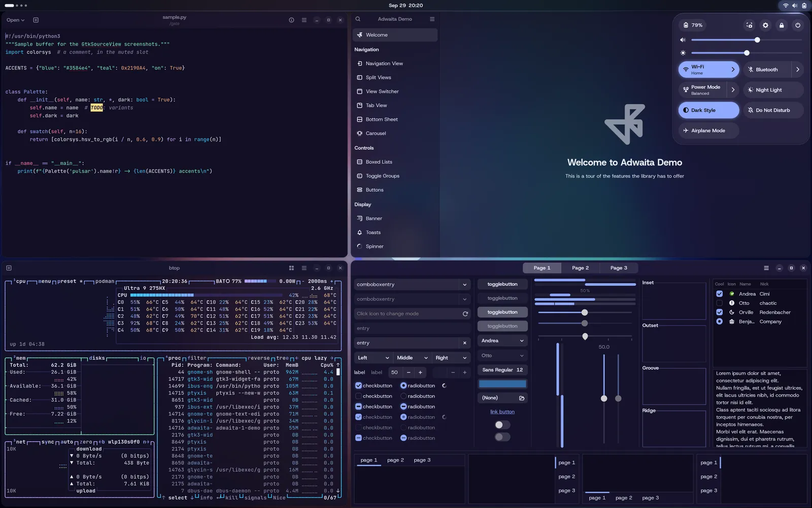Click the lock screen icon in quick settings

[782, 25]
